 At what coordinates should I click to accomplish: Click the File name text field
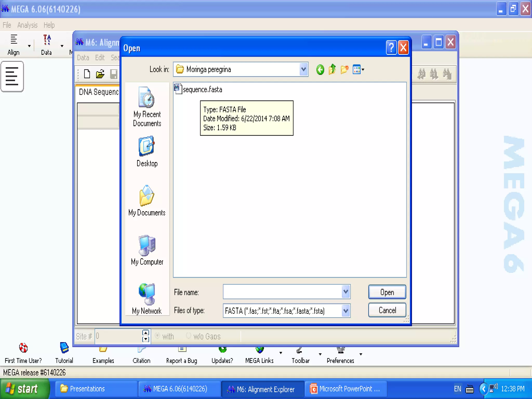(282, 292)
